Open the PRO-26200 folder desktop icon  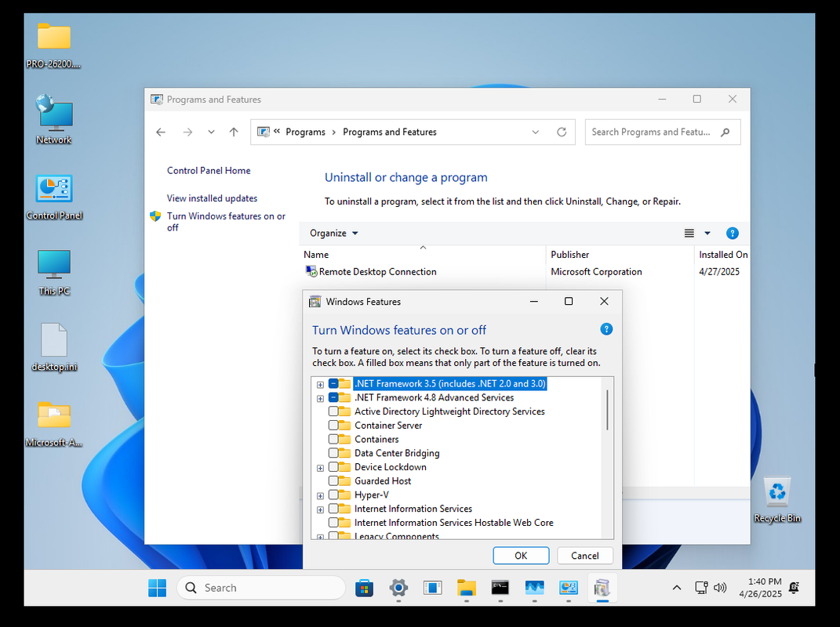click(53, 45)
